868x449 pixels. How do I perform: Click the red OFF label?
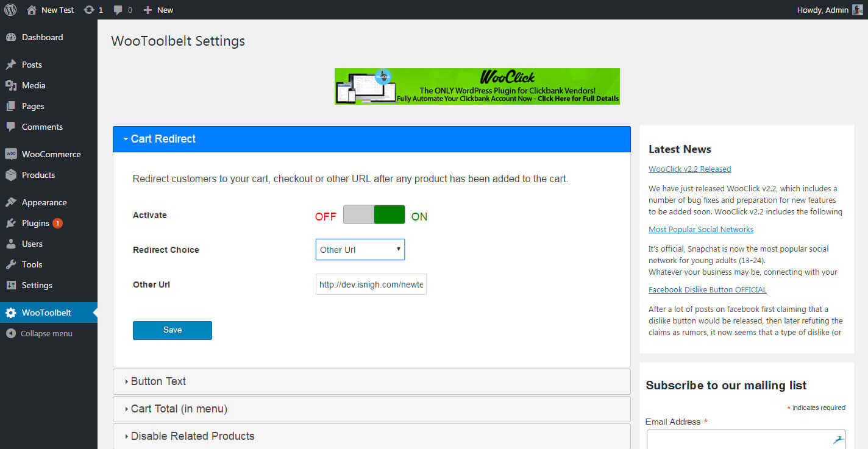[x=325, y=217]
